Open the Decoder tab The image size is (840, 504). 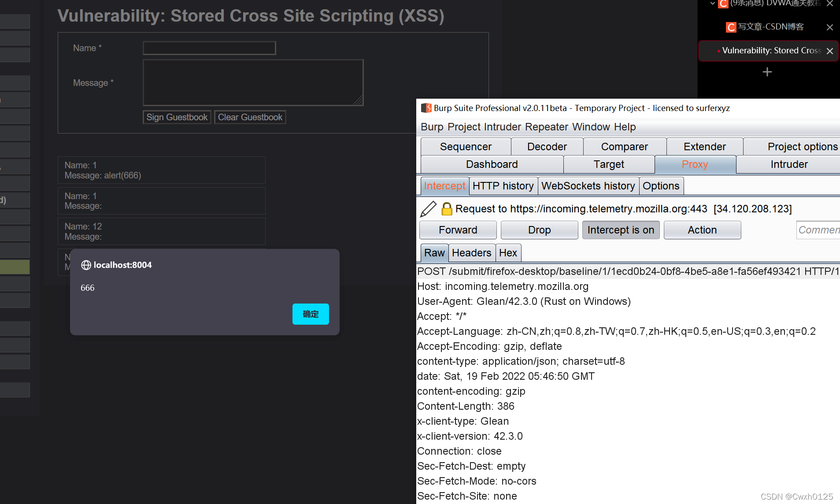coord(547,147)
